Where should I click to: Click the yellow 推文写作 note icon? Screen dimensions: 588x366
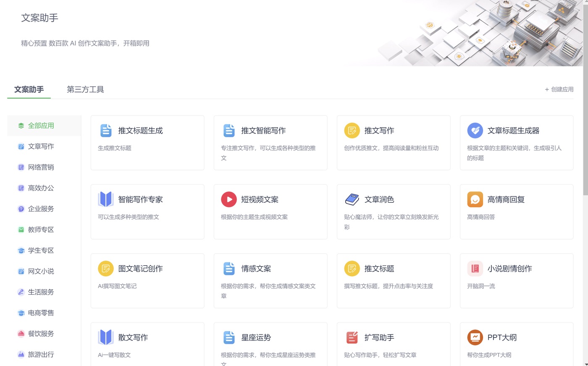352,131
